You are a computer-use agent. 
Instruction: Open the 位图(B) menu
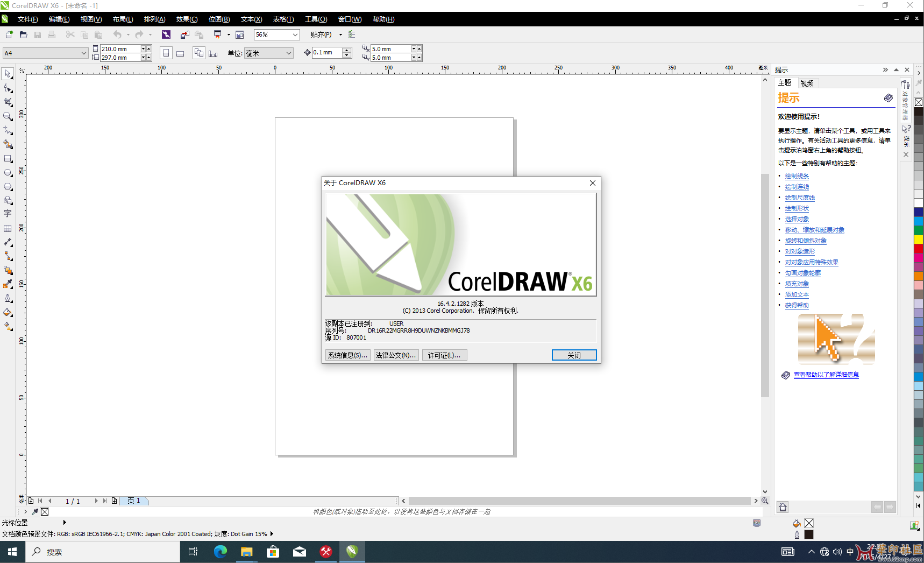219,19
